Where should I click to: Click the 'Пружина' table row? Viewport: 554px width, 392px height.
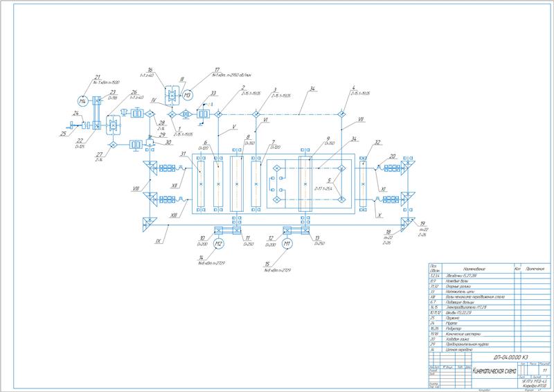(x=490, y=318)
